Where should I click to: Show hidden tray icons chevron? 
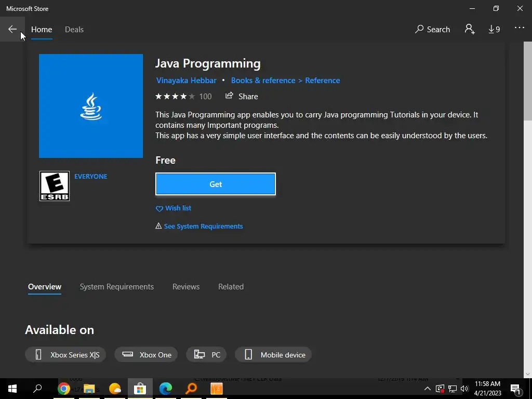click(x=428, y=389)
